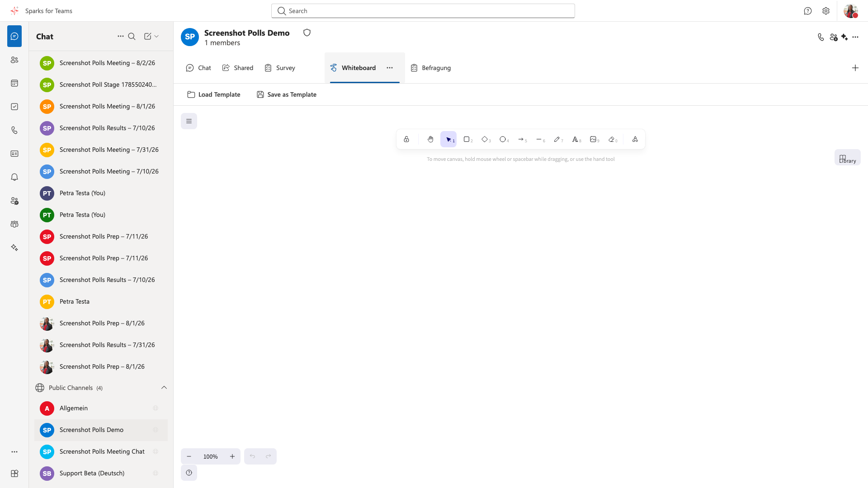Select the hand pan tool
868x488 pixels.
[430, 139]
